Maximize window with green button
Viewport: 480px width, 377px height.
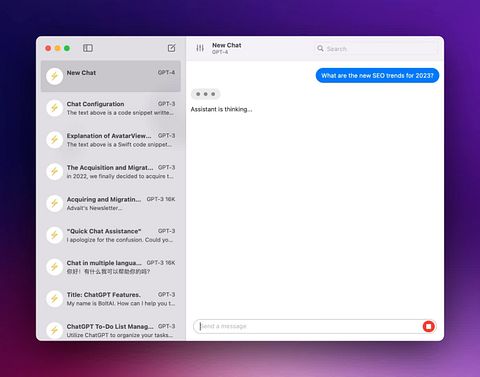67,48
